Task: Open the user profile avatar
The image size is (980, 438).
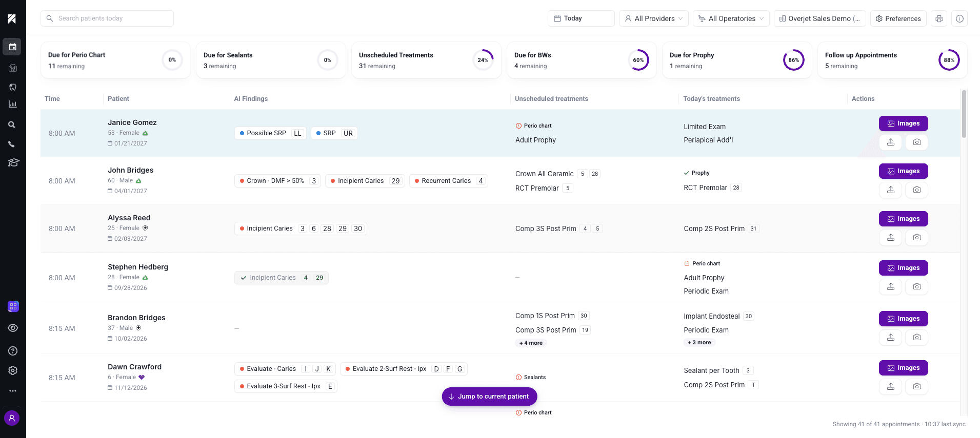Action: click(x=12, y=418)
